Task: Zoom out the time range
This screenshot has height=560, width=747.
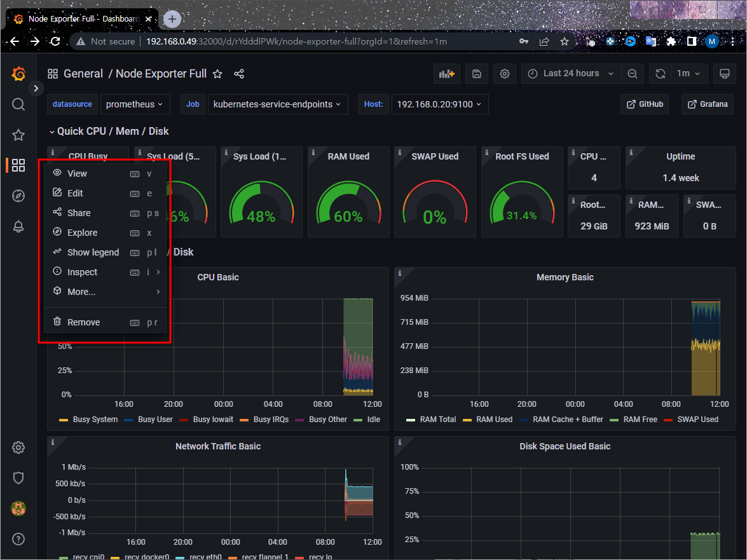Action: point(632,74)
